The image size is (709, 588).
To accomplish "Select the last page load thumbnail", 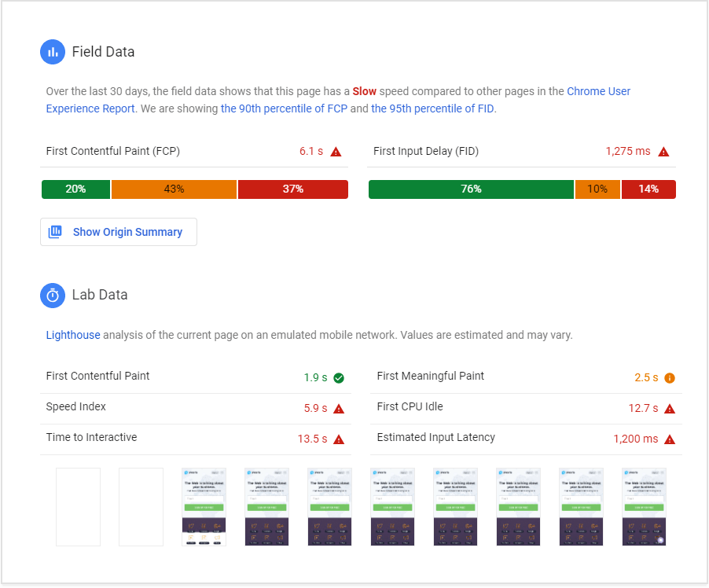I will [x=644, y=505].
